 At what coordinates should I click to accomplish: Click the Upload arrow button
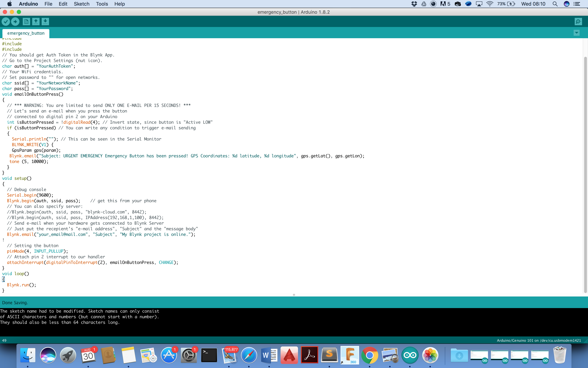15,22
